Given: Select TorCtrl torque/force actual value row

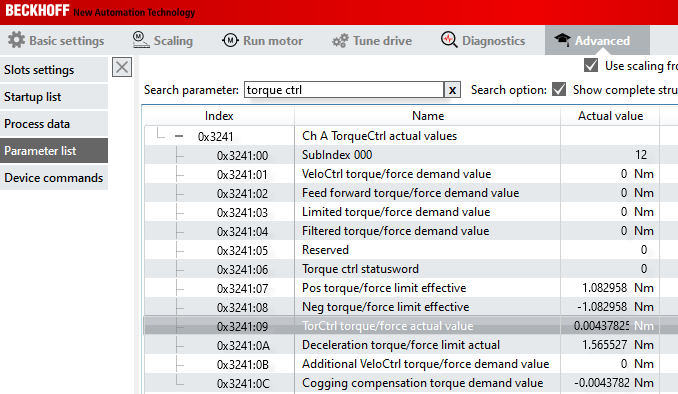Looking at the screenshot, I should pyautogui.click(x=411, y=326).
